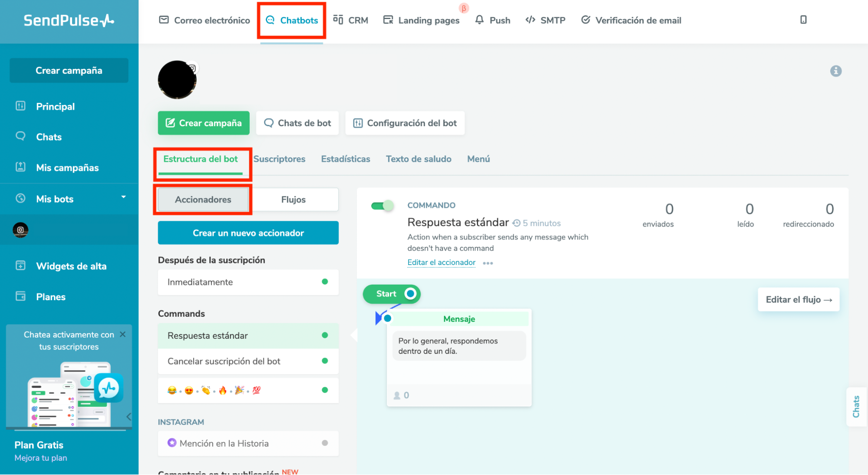The image size is (868, 475).
Task: Click the mobile device icon in header
Action: 803,20
